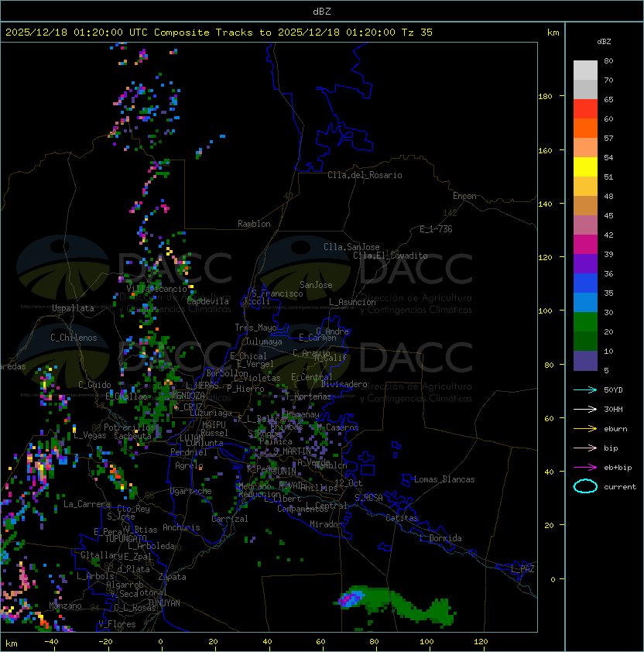The width and height of the screenshot is (644, 652).
Task: Select the 'C_Guido' place label
Action: coord(94,385)
